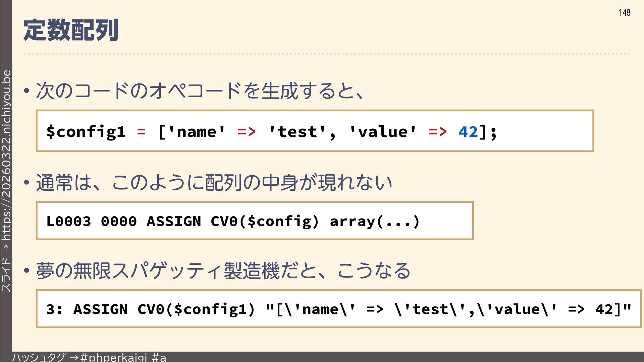The image size is (644, 362).
Task: Select the first bullet about オペコードを生成
Action: pos(200,91)
